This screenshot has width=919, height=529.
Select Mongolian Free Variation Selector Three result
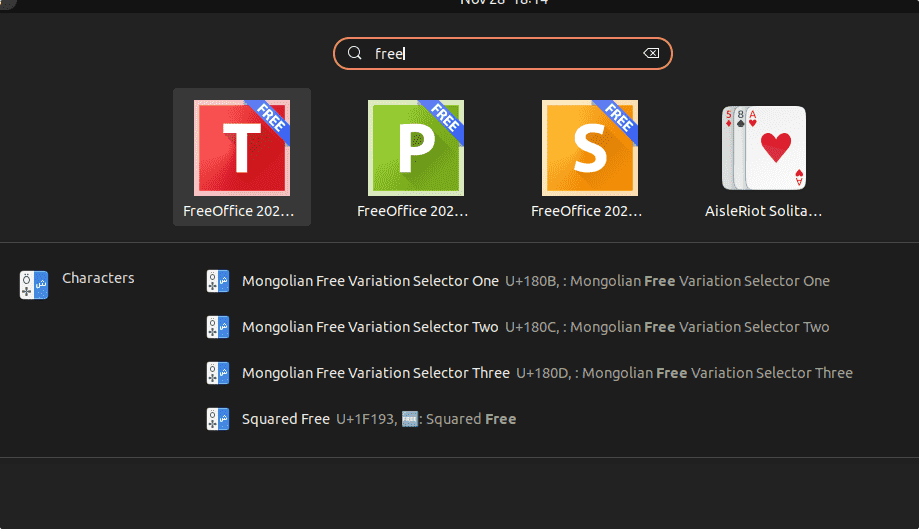point(529,373)
